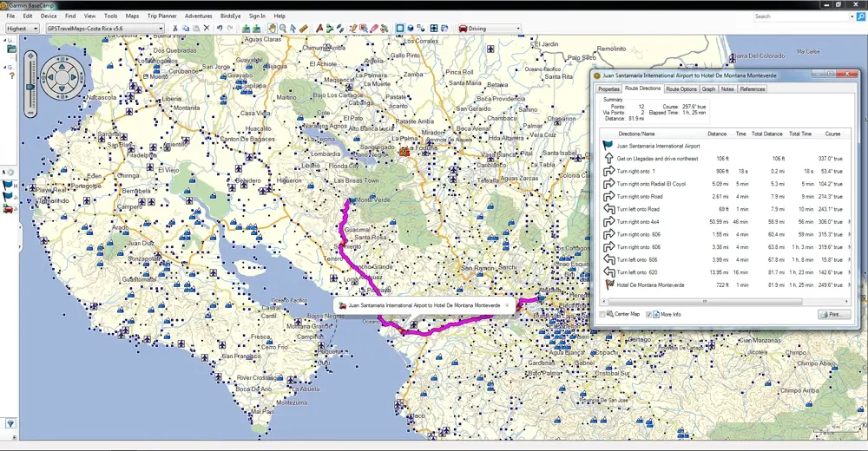This screenshot has height=451, width=868.
Task: Uncheck the More Info checkbox
Action: (x=648, y=314)
